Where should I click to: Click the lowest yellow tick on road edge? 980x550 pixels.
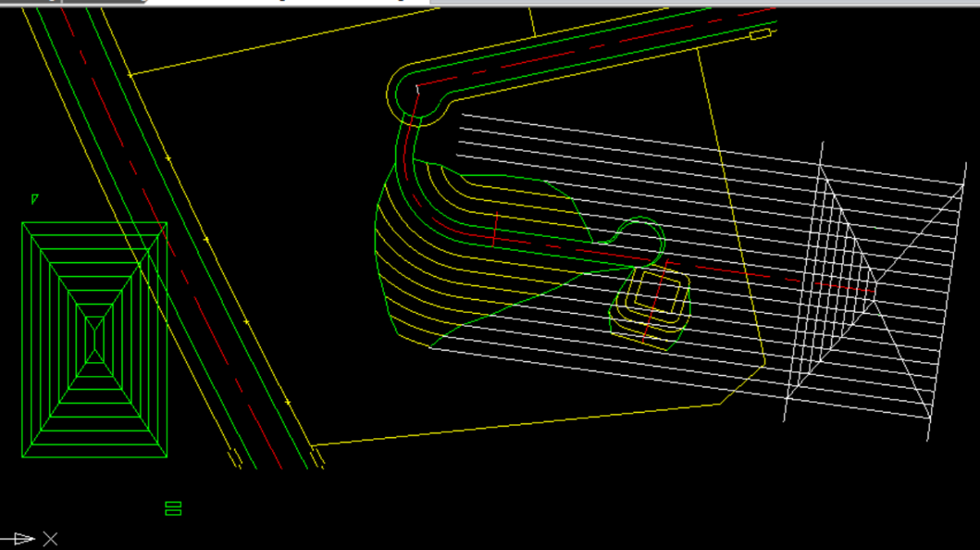(287, 402)
